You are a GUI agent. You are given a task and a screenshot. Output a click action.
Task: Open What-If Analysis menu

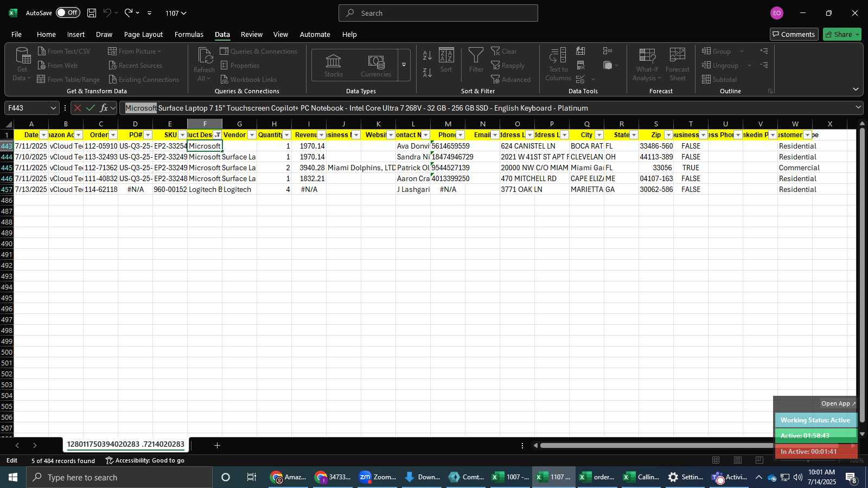(647, 65)
